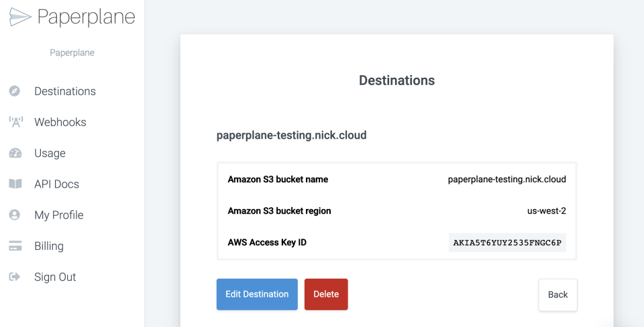Click the Back button
The image size is (644, 327).
(x=557, y=295)
